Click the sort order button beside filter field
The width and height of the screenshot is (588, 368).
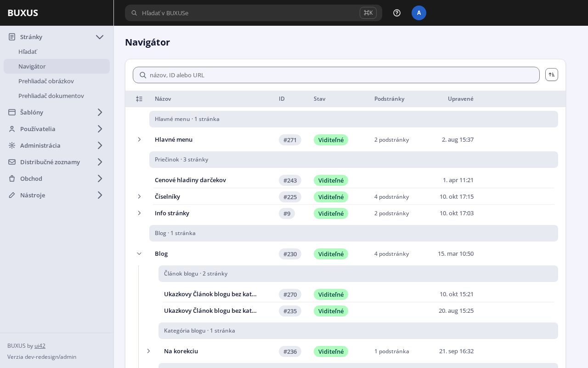point(552,75)
